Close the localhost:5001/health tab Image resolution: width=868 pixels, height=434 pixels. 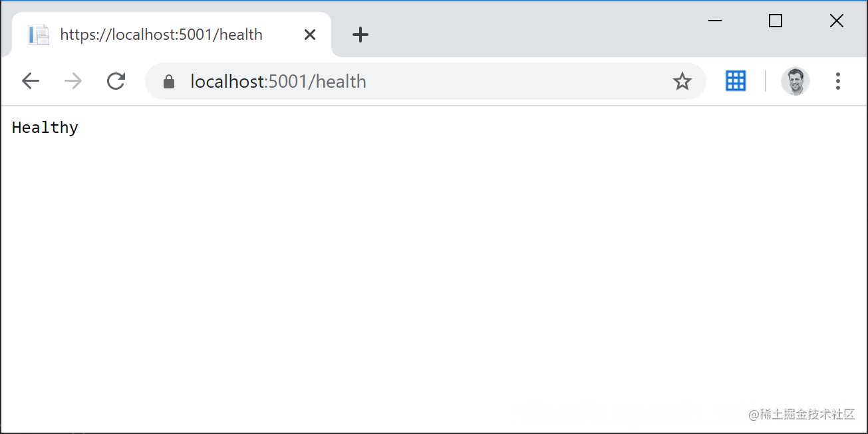pos(309,35)
